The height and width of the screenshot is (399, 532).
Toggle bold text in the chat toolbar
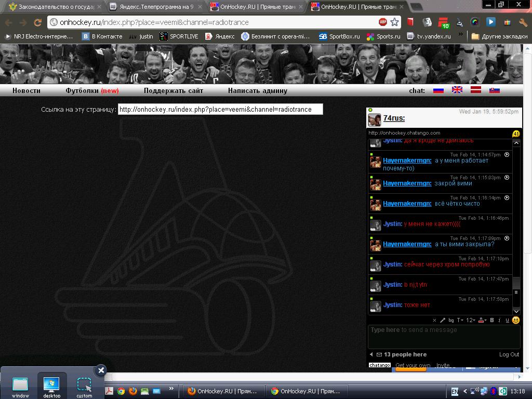coord(492,320)
